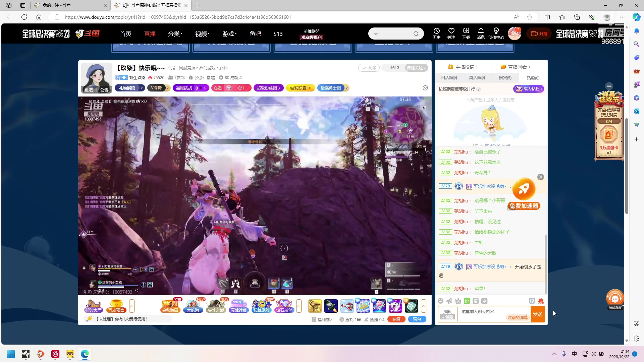Open the 高能弹幕 icon

click(x=238, y=306)
